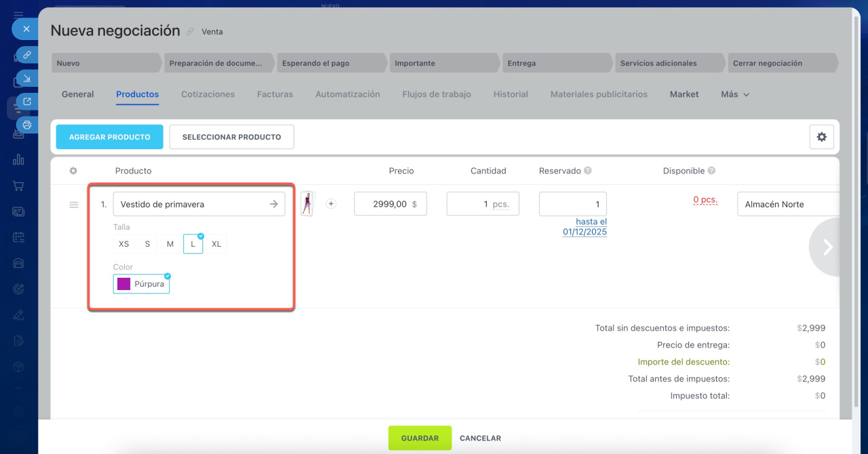868x454 pixels.
Task: Click the arrow icon in product name field
Action: (274, 204)
